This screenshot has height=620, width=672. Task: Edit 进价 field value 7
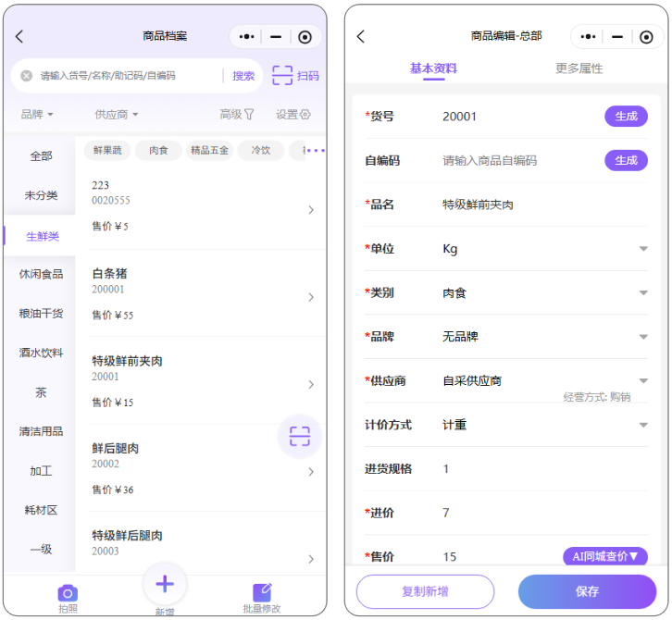[x=446, y=513]
